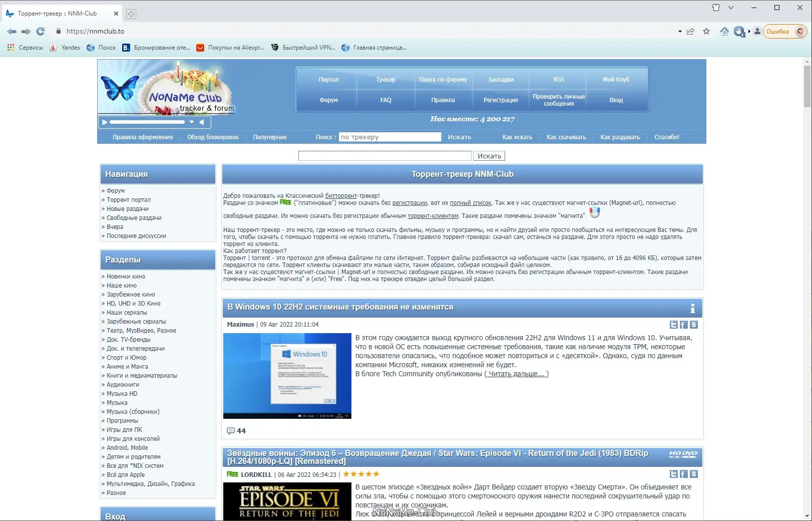Click the HD DVD icon on Star Wars post
Screen dimensions: 812x521
pos(683,454)
